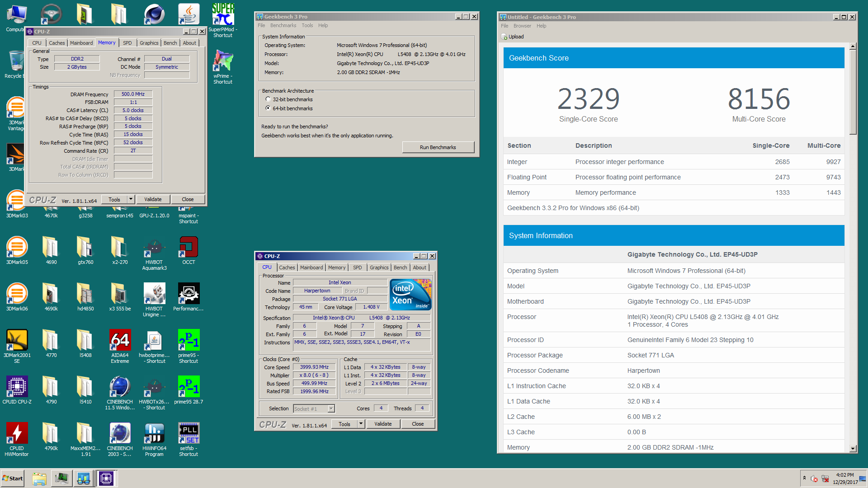
Task: Click the taskbar clock
Action: tap(845, 479)
